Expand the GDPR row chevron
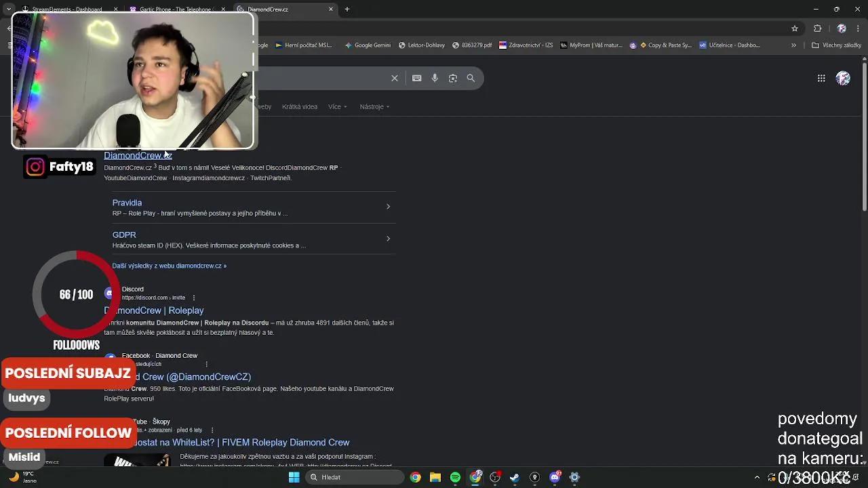 388,239
